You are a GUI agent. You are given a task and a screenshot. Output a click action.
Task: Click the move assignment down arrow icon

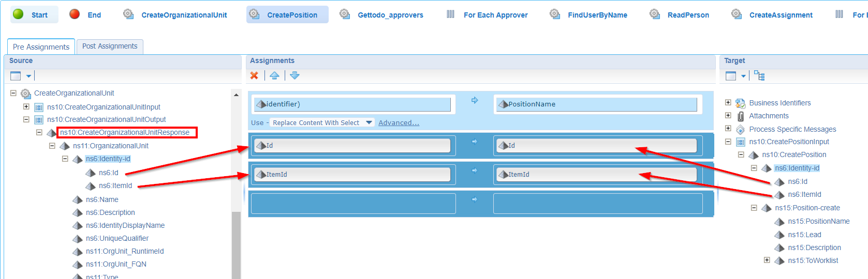click(295, 75)
